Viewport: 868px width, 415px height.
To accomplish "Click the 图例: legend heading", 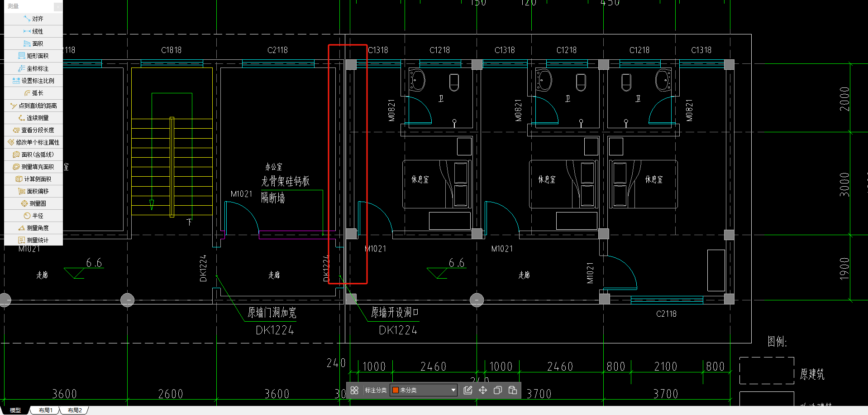I will [777, 342].
